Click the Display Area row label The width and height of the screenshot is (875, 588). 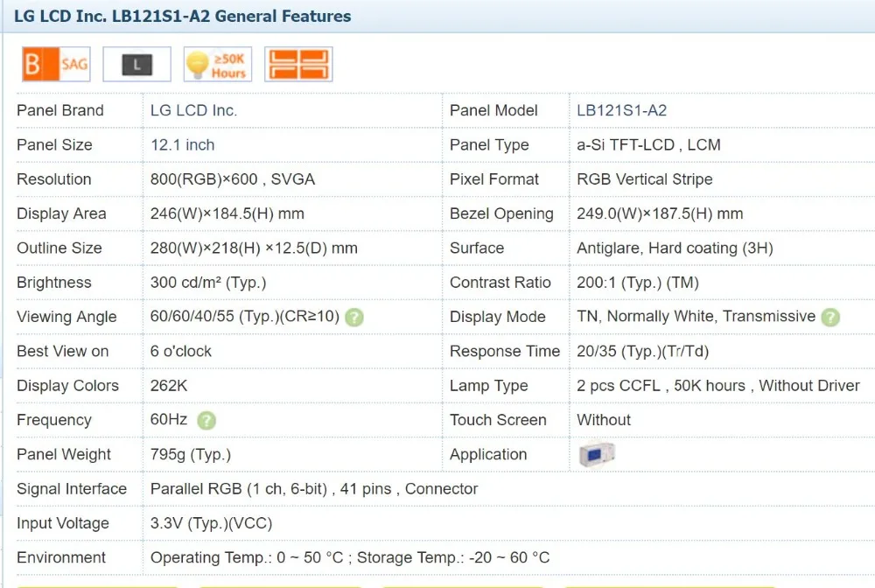tap(61, 213)
